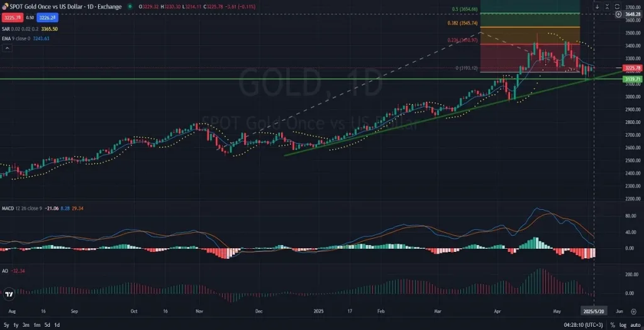Switch to 5d date range
The width and height of the screenshot is (644, 330).
pos(47,325)
